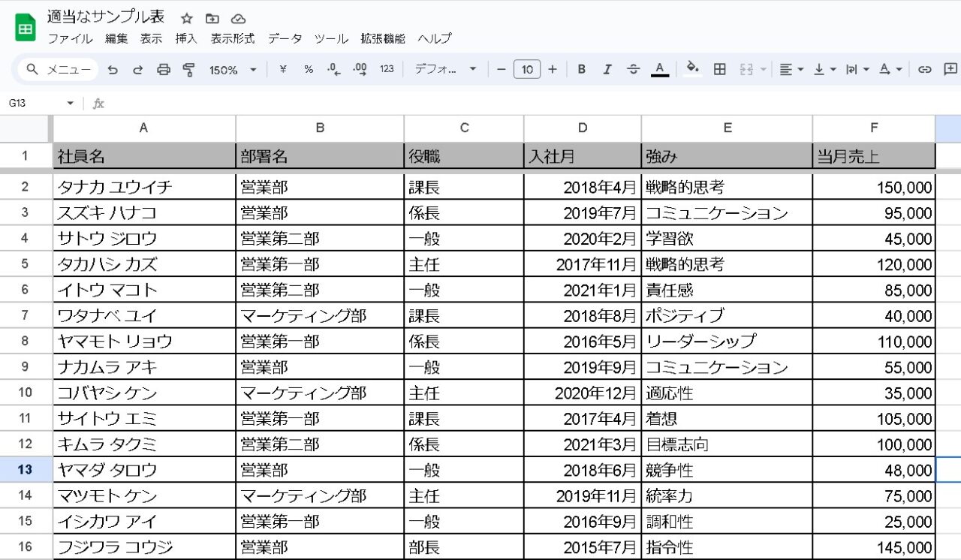Image resolution: width=961 pixels, height=560 pixels.
Task: Toggle bold formatting
Action: [x=581, y=68]
